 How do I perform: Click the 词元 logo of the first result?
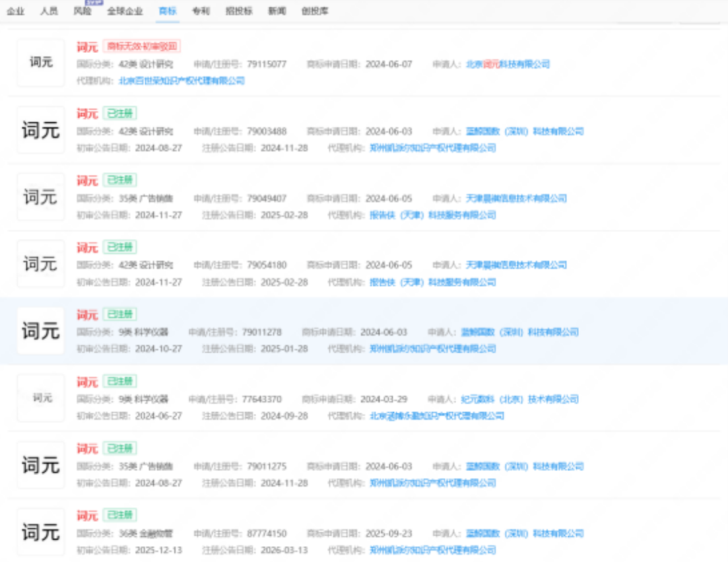40,63
